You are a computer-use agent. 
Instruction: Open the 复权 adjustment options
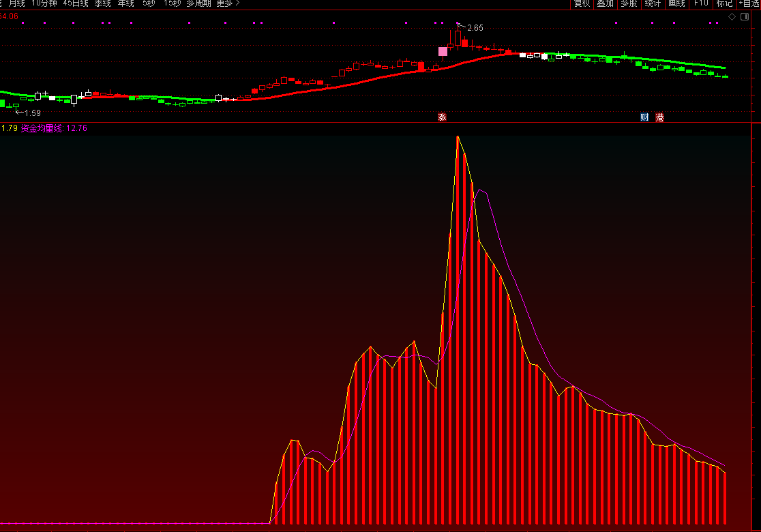click(582, 3)
